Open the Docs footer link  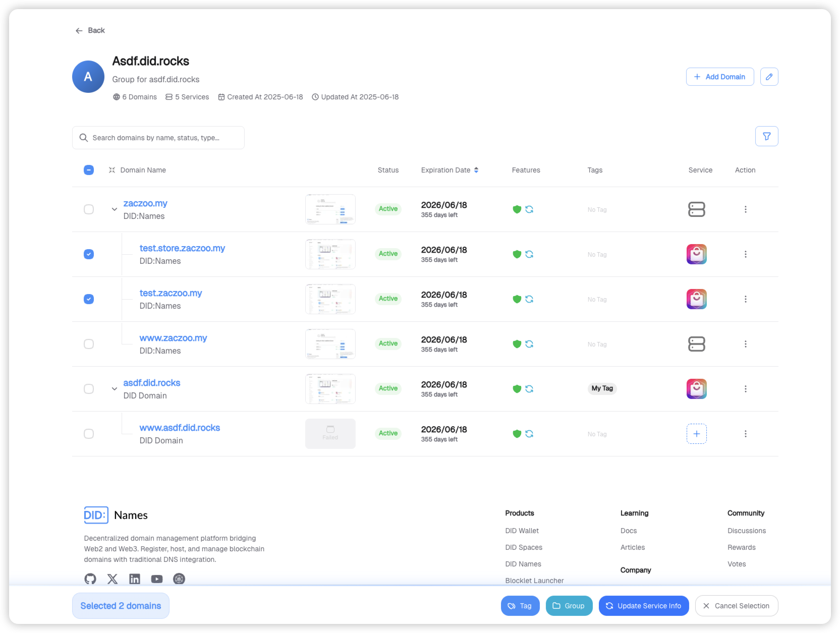pyautogui.click(x=628, y=531)
